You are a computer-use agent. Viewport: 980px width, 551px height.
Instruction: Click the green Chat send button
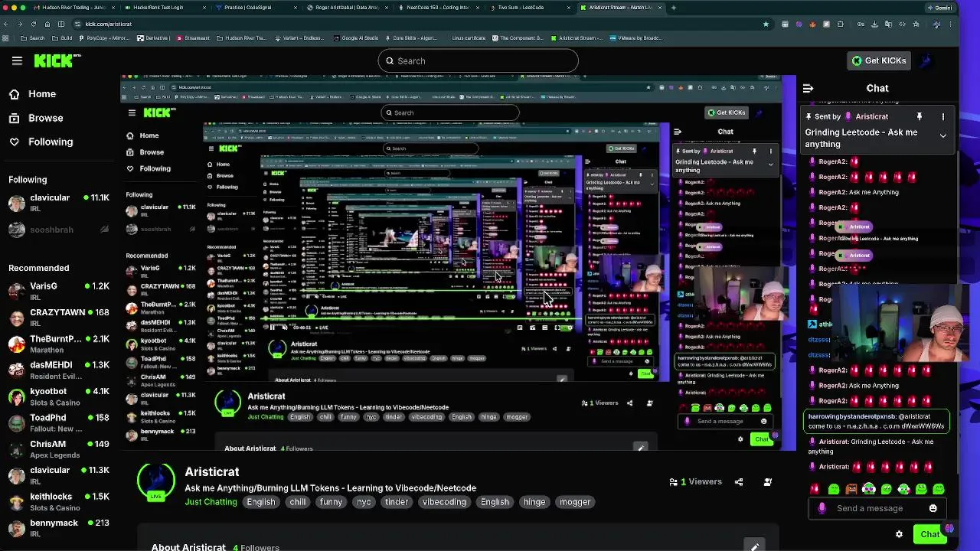tap(930, 534)
